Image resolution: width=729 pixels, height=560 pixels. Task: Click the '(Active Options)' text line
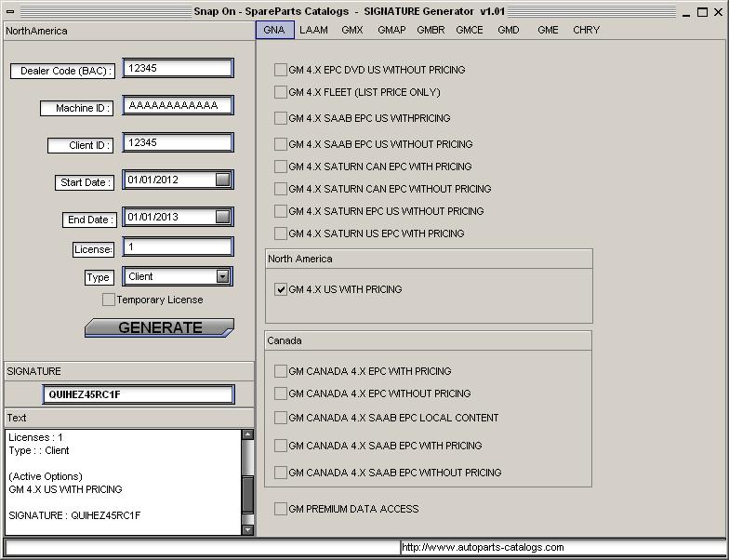click(46, 476)
